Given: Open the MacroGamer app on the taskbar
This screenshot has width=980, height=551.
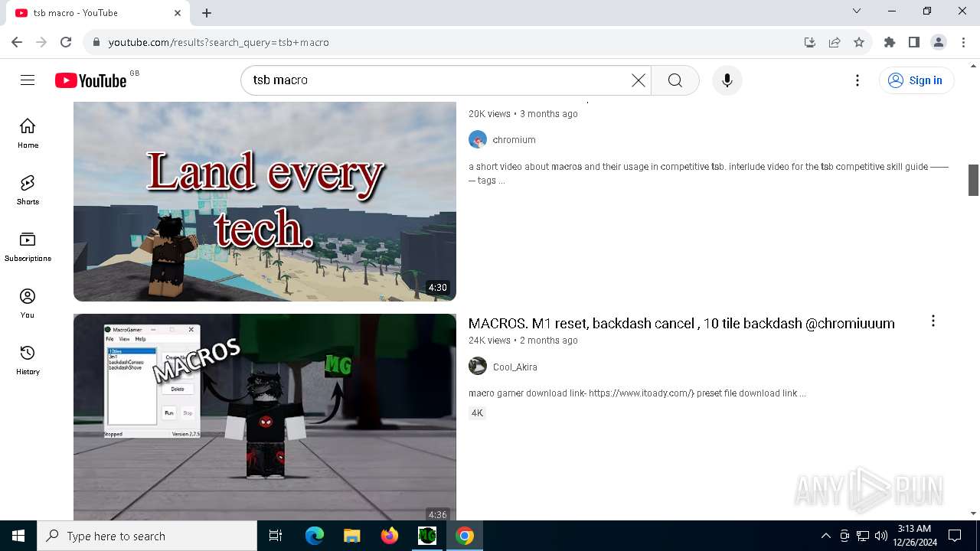Looking at the screenshot, I should pyautogui.click(x=426, y=536).
